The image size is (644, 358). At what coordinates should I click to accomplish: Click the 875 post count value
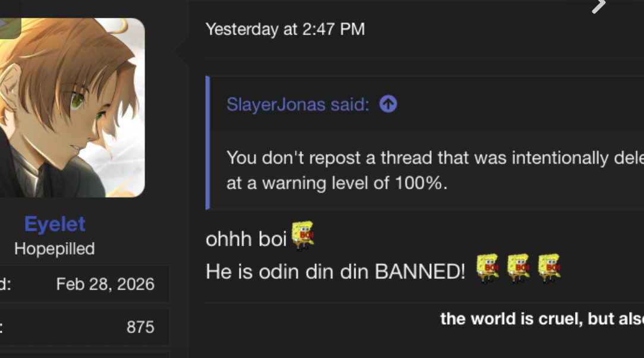coord(140,327)
